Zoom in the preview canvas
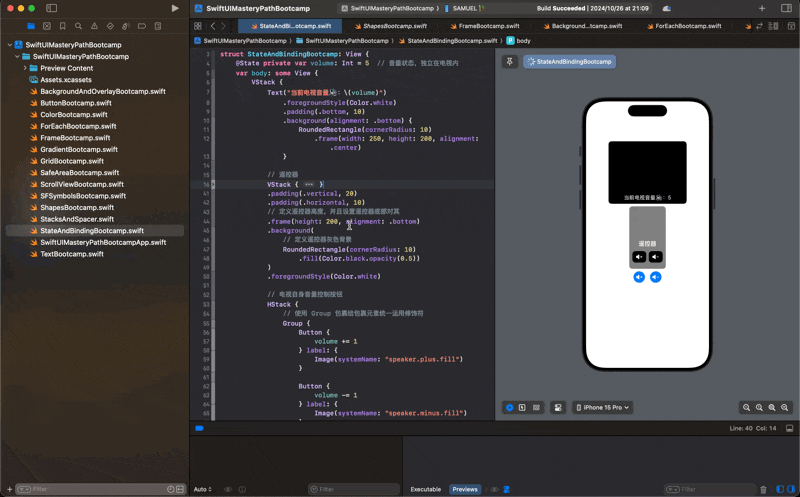 coord(785,407)
